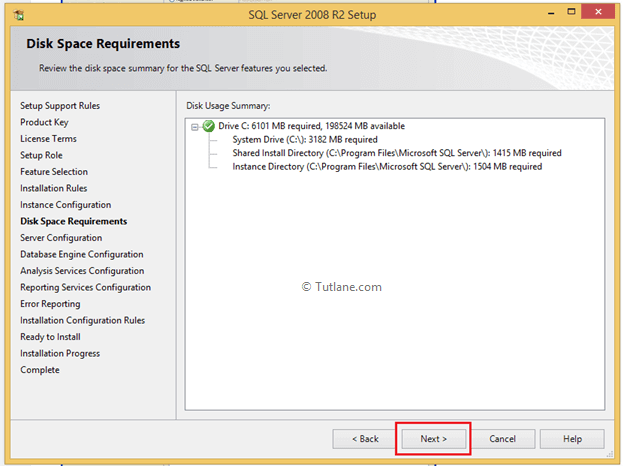Cancel the SQL Server setup

502,439
